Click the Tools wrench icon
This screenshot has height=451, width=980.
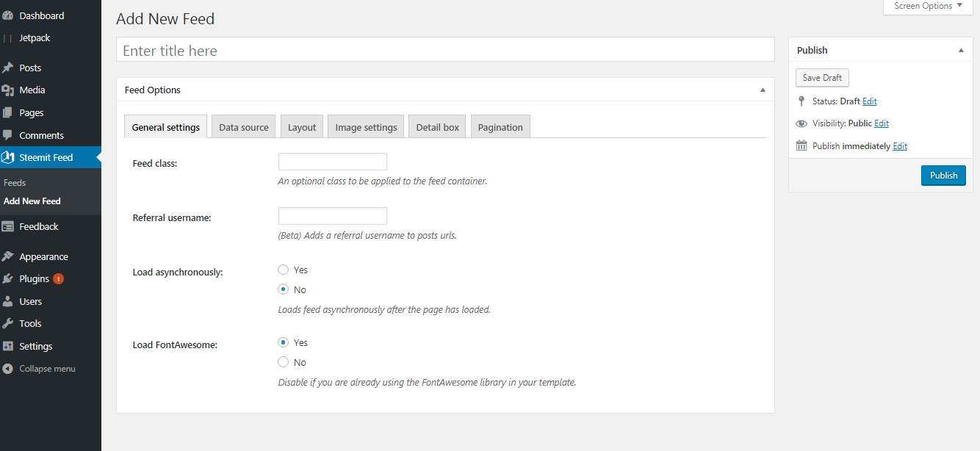pos(7,323)
